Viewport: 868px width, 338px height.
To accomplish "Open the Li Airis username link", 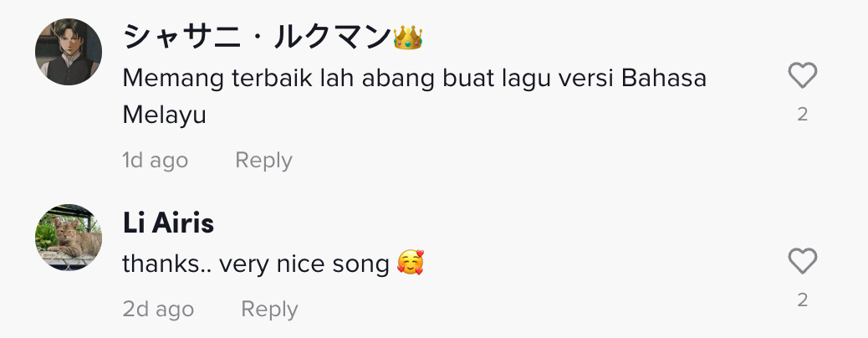I will click(168, 223).
